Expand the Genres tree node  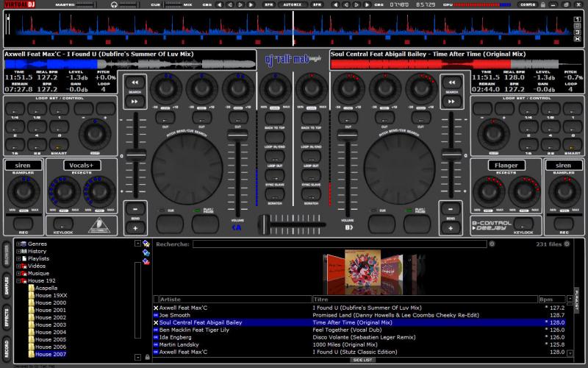(x=18, y=244)
